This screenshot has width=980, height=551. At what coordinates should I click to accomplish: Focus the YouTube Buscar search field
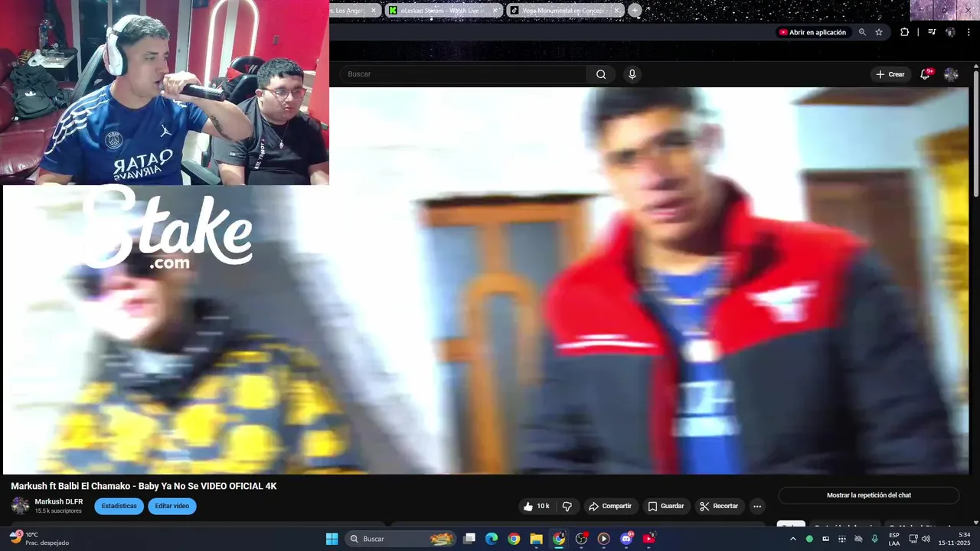[x=463, y=74]
